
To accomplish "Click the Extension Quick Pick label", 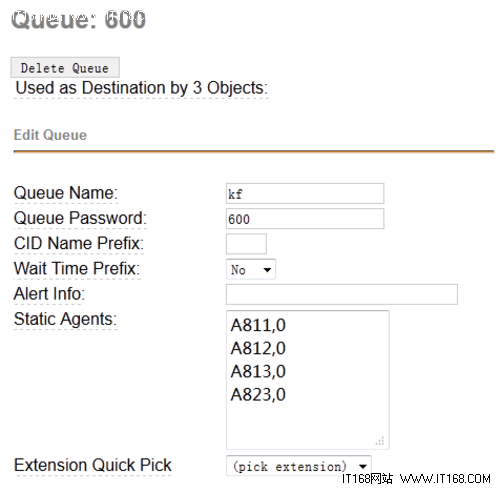I will 93,465.
